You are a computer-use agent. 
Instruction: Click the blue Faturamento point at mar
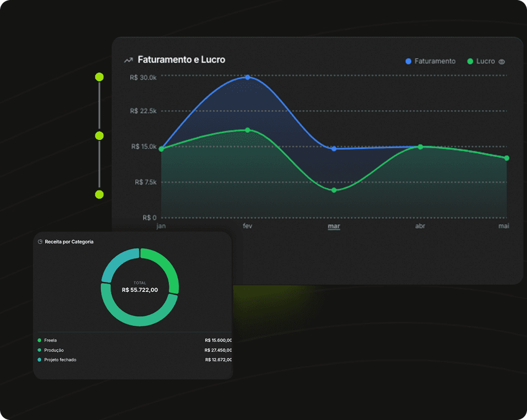coord(333,149)
